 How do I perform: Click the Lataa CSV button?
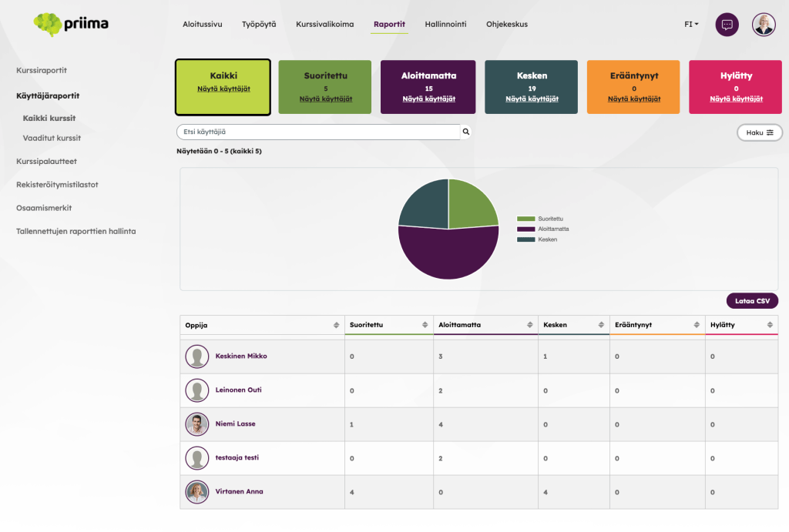coord(752,301)
